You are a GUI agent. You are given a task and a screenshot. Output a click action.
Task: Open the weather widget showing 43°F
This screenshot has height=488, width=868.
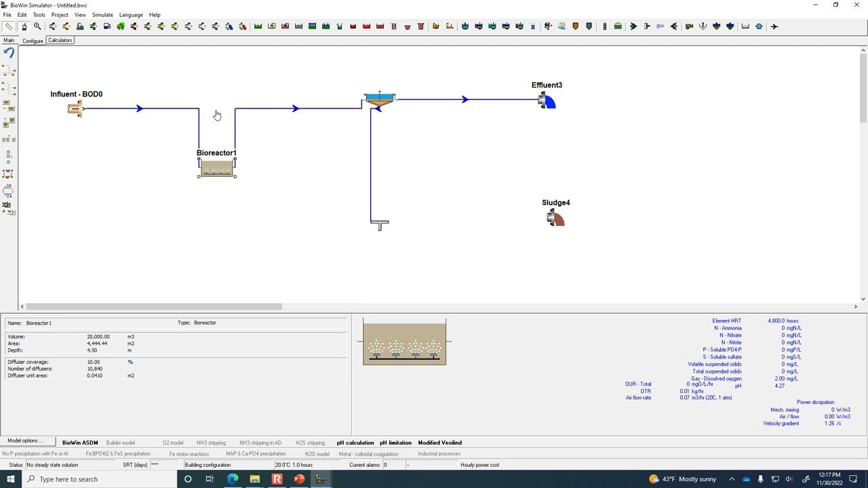[682, 479]
